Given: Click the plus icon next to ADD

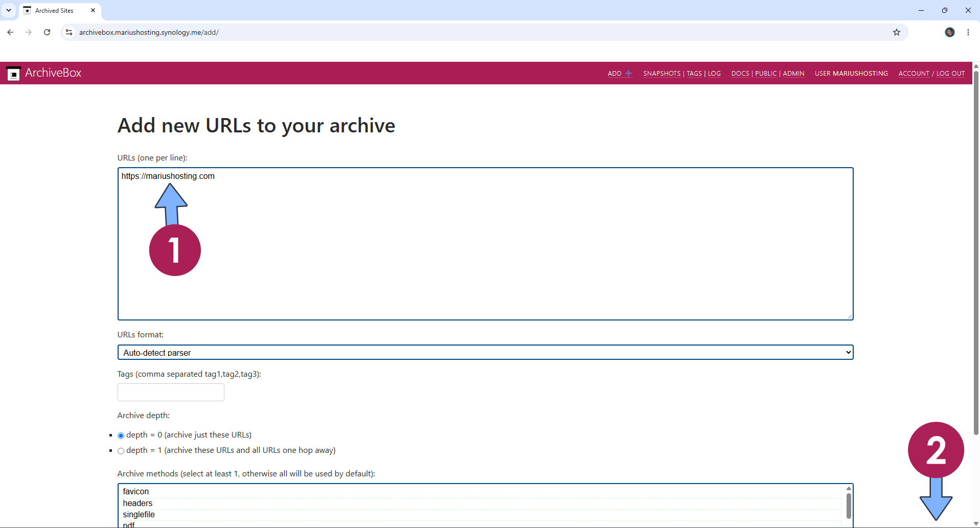Looking at the screenshot, I should click(628, 74).
